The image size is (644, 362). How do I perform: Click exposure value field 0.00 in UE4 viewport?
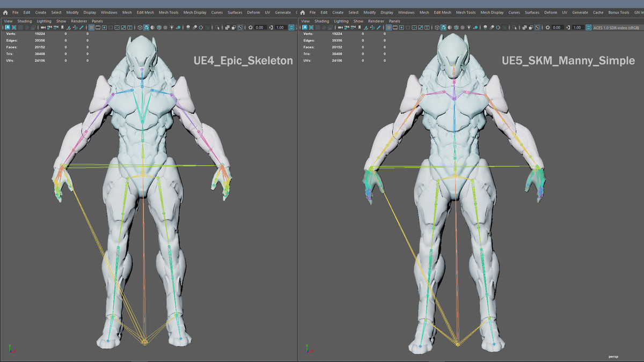pyautogui.click(x=260, y=27)
